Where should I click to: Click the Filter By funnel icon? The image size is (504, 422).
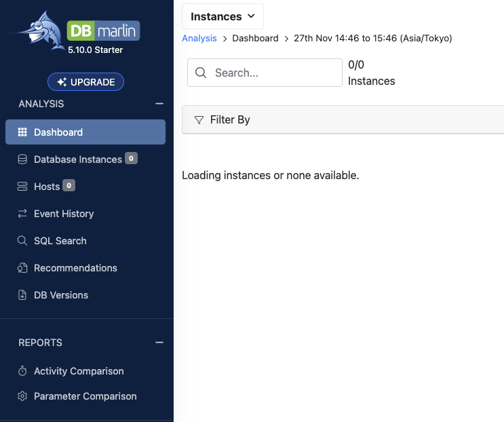tap(199, 120)
